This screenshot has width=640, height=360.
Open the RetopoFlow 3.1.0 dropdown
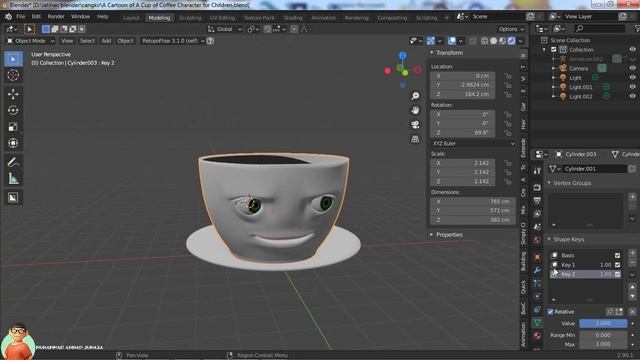[173, 41]
